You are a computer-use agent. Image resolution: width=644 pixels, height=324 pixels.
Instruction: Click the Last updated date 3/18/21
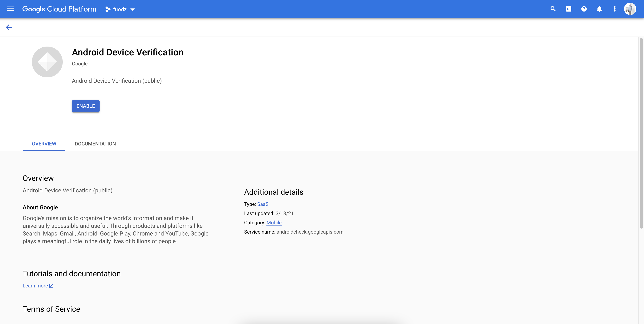tap(285, 213)
